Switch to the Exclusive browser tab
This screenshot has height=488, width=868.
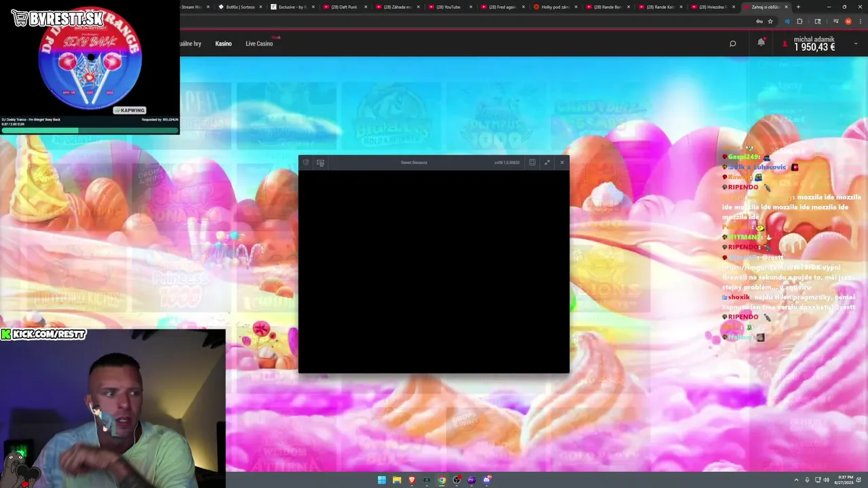pyautogui.click(x=292, y=7)
